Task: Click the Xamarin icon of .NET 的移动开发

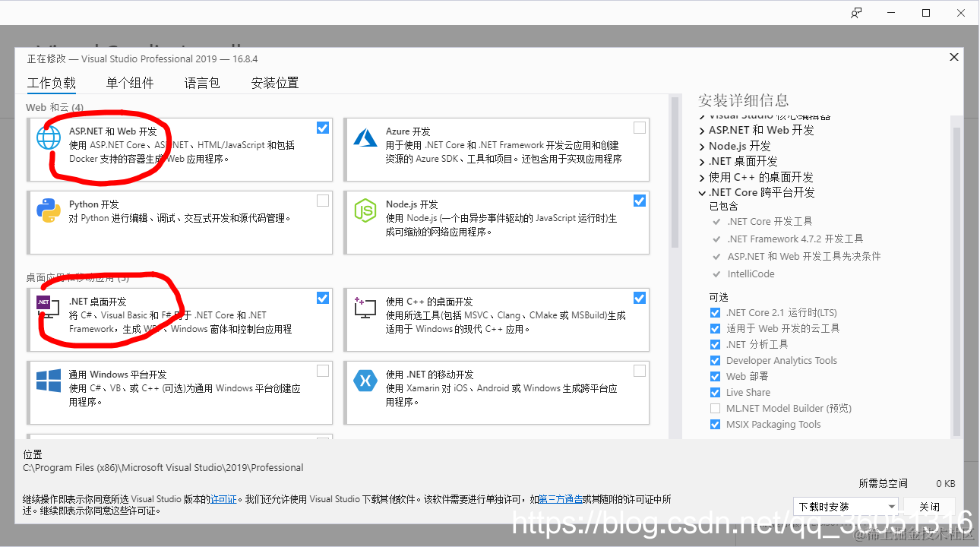Action: coord(365,380)
